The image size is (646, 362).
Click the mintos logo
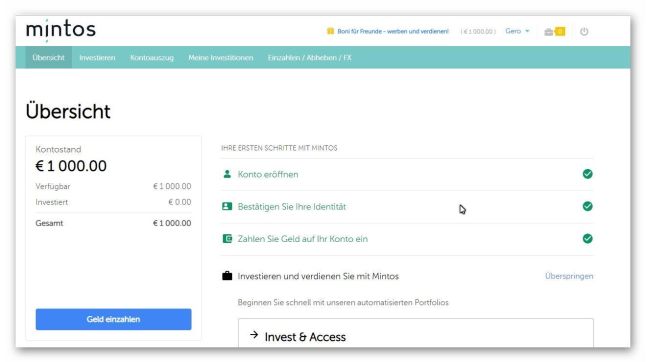(61, 30)
